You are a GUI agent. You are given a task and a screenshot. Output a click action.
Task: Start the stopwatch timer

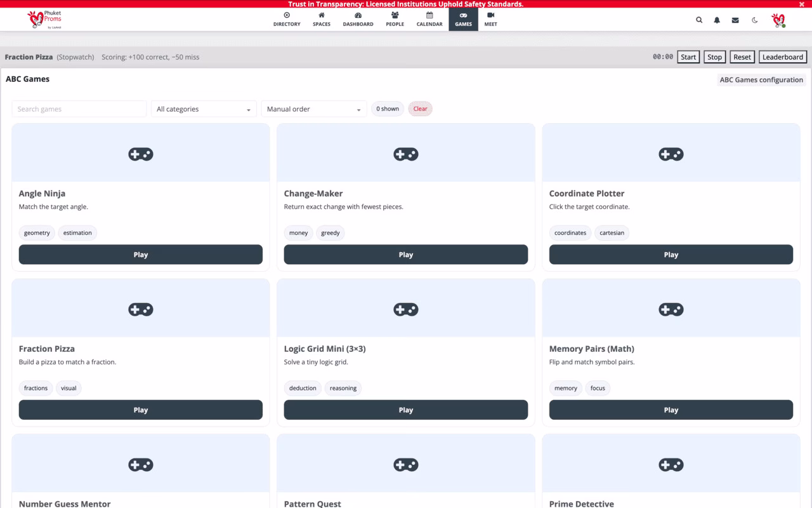[x=688, y=57]
